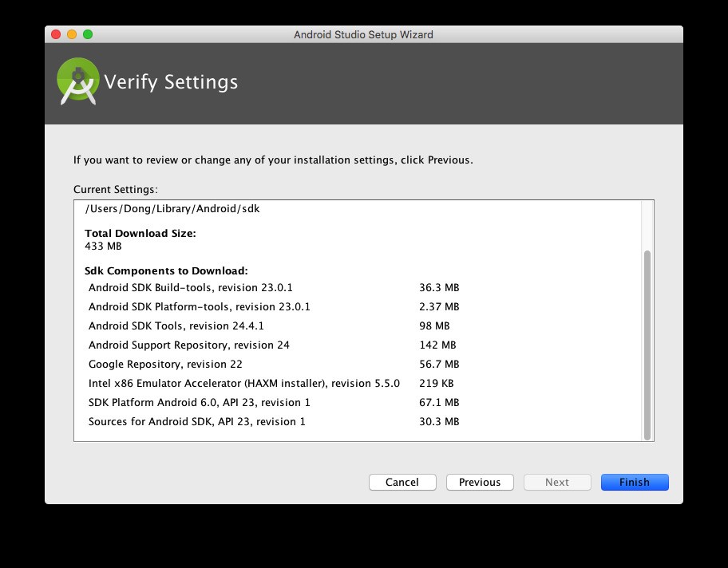Click the Current Settings label
The width and height of the screenshot is (728, 568).
116,189
